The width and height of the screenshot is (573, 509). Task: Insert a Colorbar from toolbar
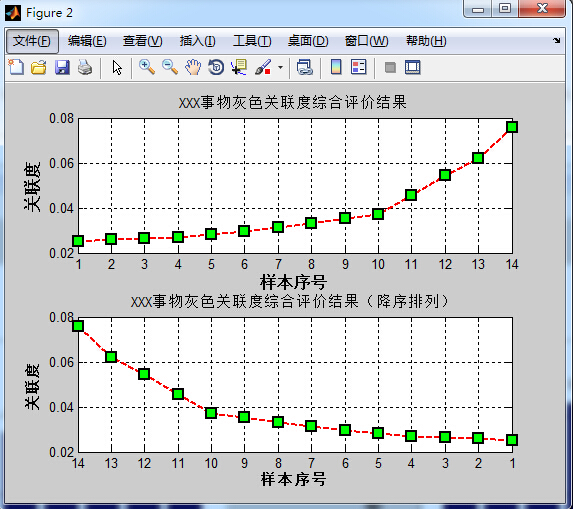[x=336, y=68]
